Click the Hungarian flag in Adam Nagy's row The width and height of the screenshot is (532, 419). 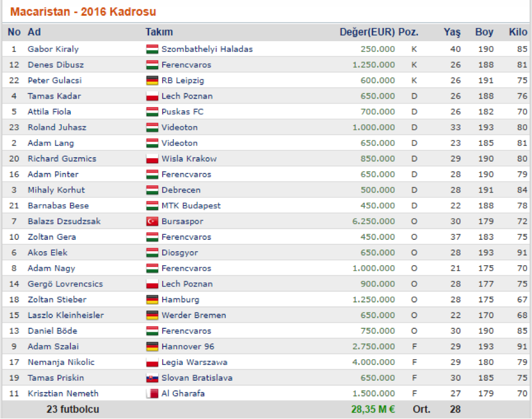click(152, 268)
